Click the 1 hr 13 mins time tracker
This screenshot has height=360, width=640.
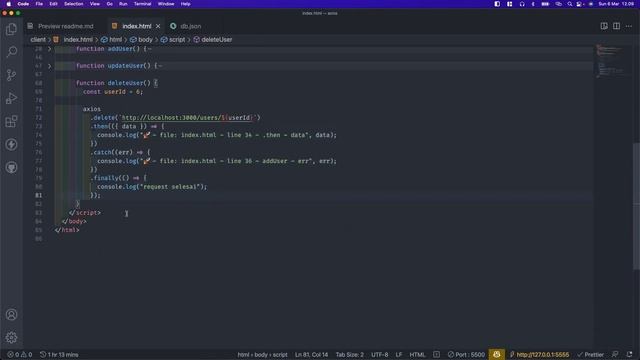(x=59, y=355)
